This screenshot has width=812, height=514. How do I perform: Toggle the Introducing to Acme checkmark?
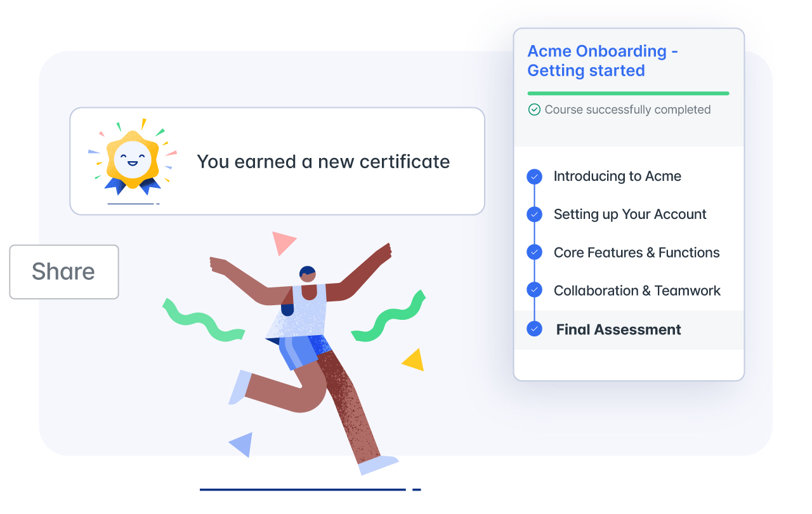[x=535, y=176]
